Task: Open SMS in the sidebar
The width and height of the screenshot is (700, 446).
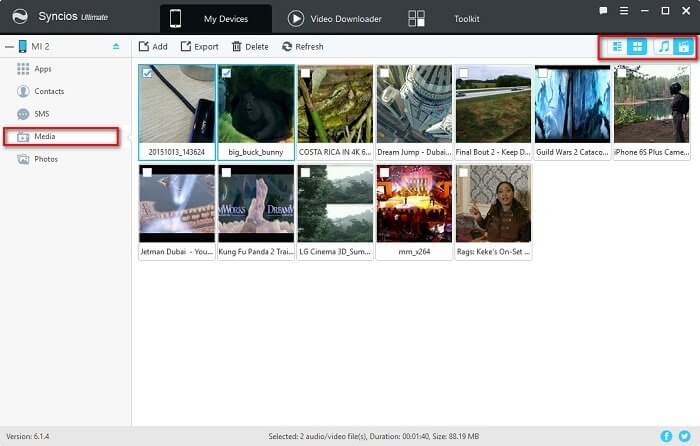Action: coord(42,114)
